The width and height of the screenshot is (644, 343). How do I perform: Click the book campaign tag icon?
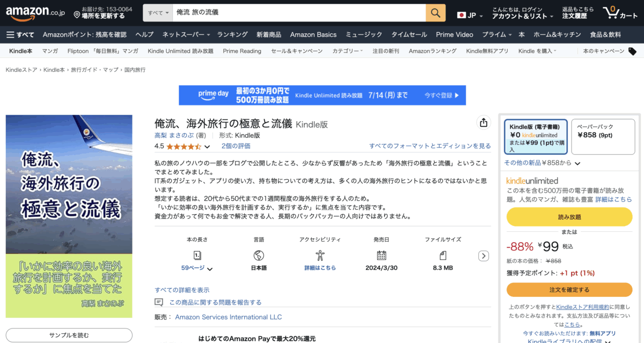pyautogui.click(x=633, y=52)
